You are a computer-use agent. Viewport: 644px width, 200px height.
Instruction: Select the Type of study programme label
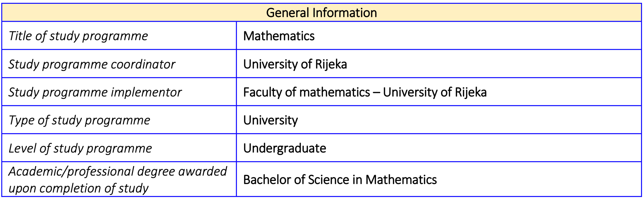tap(79, 120)
